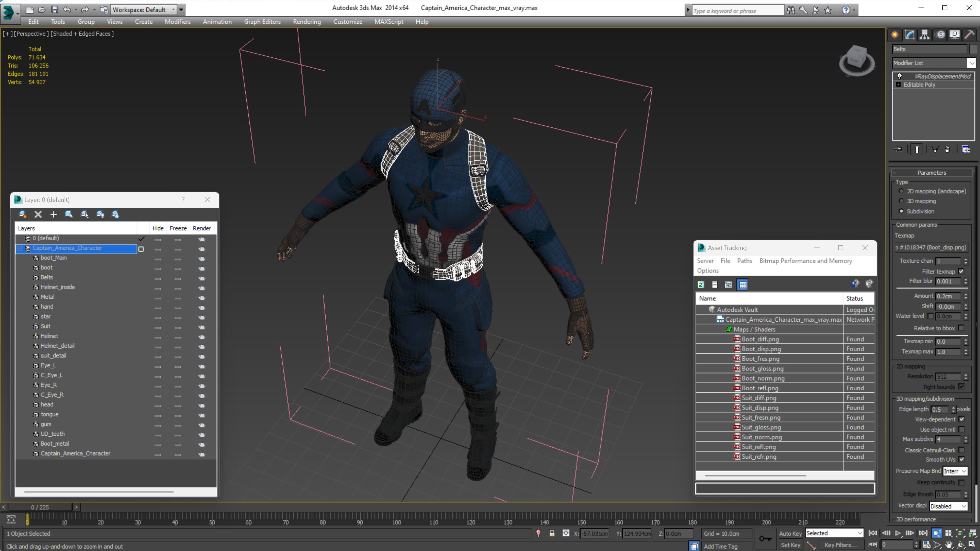Enable Water level checkbox
Viewport: 980px width, 551px height.
pos(931,316)
